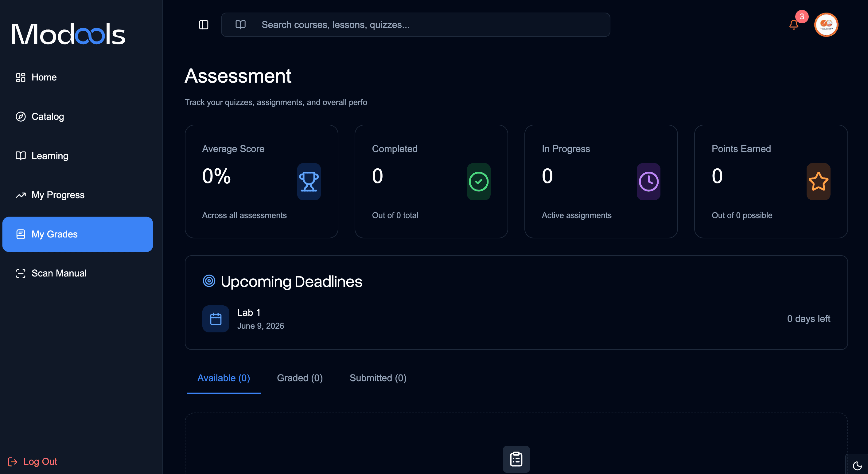This screenshot has width=868, height=474.
Task: Select the Available (0) tab
Action: 224,378
